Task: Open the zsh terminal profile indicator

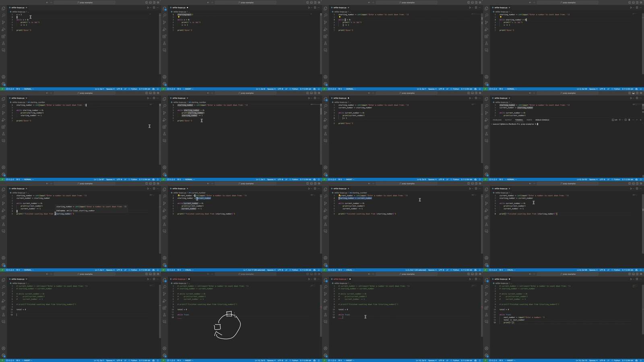Action: pyautogui.click(x=615, y=120)
